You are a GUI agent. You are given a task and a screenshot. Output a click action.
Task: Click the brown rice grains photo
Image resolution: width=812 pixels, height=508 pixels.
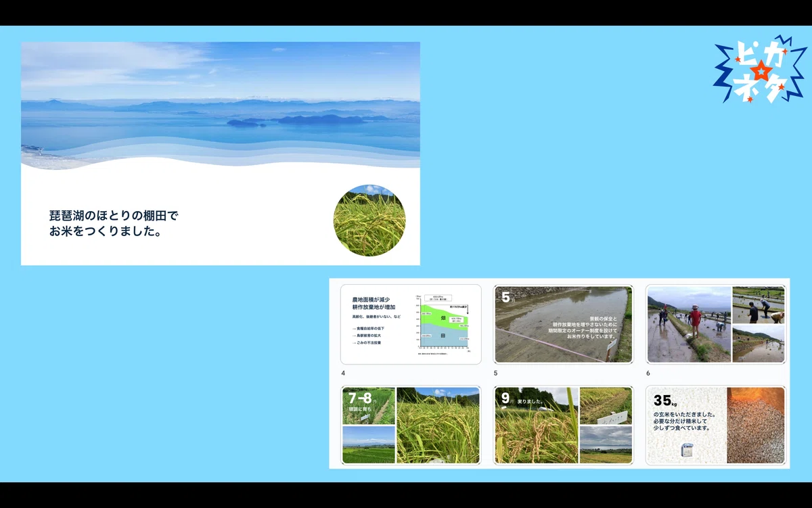(x=756, y=425)
